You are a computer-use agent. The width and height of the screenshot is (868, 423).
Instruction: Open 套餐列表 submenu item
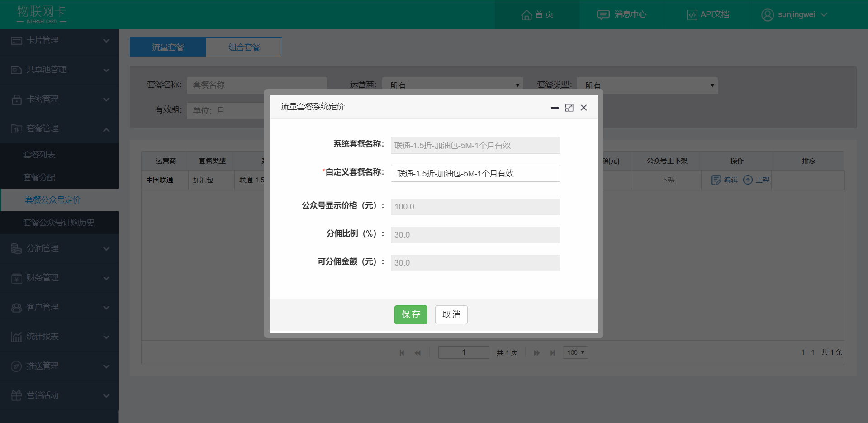click(x=59, y=155)
